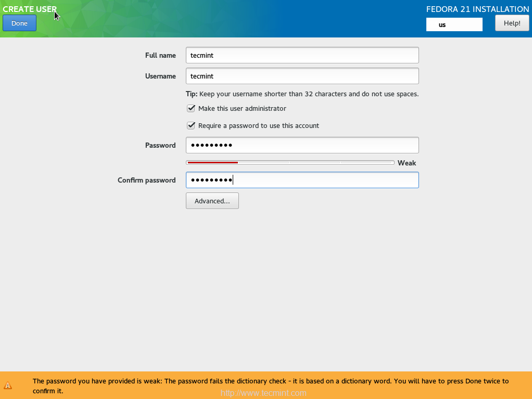This screenshot has height=399, width=532.
Task: Select the us keyboard layout indicator
Action: [454, 24]
